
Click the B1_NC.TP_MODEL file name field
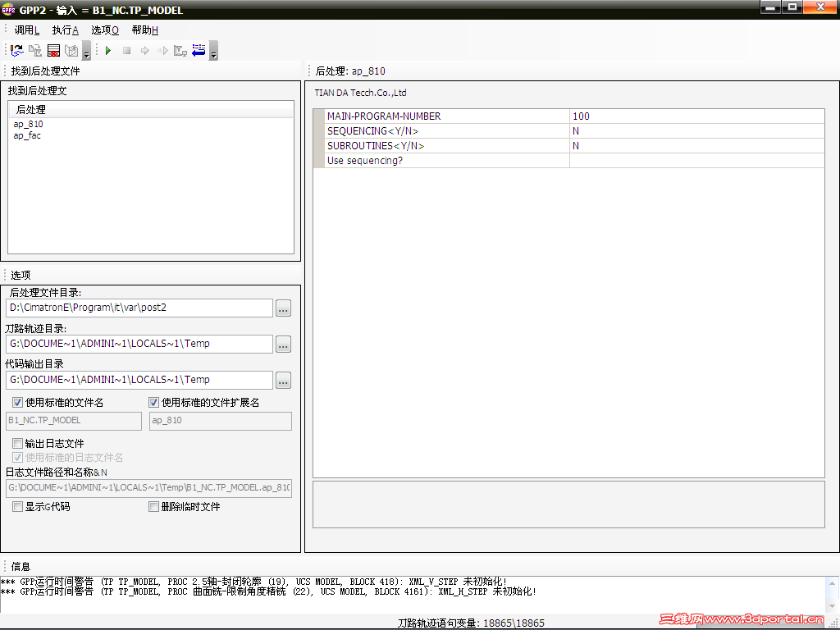(74, 421)
